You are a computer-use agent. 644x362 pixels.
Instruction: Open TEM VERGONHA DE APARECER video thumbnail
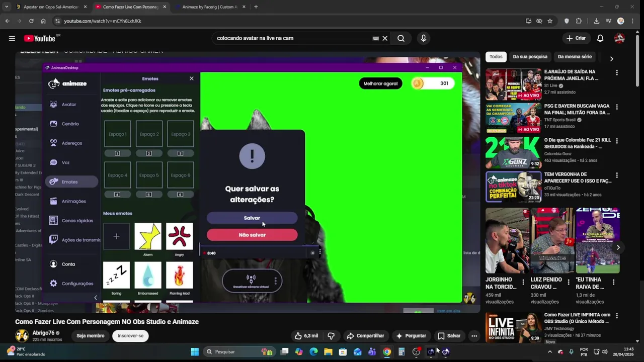[x=513, y=187]
